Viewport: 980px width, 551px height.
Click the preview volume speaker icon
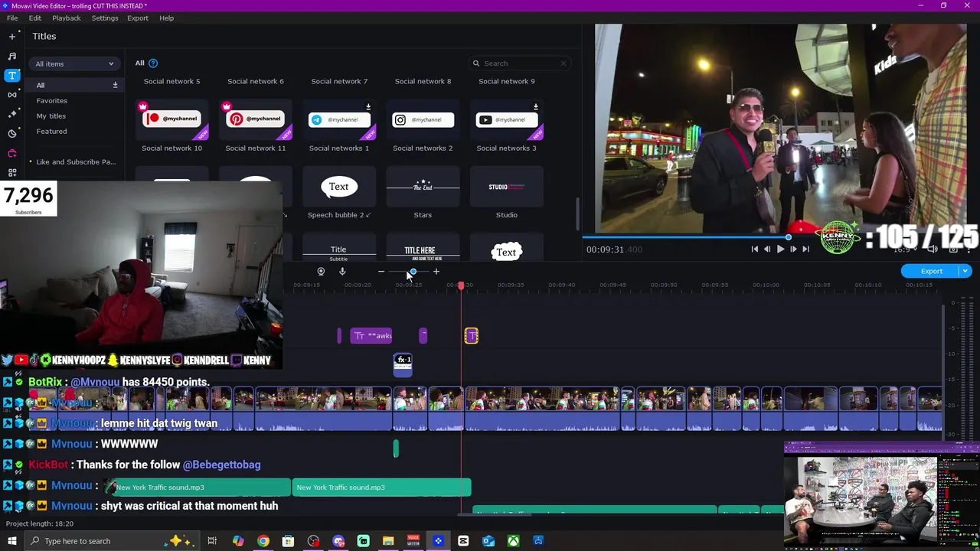(932, 249)
